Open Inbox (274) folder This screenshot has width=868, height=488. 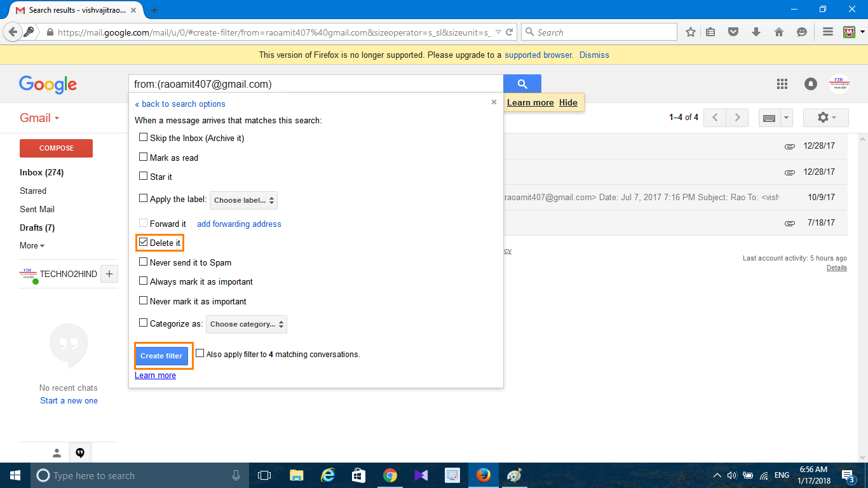pos(41,172)
